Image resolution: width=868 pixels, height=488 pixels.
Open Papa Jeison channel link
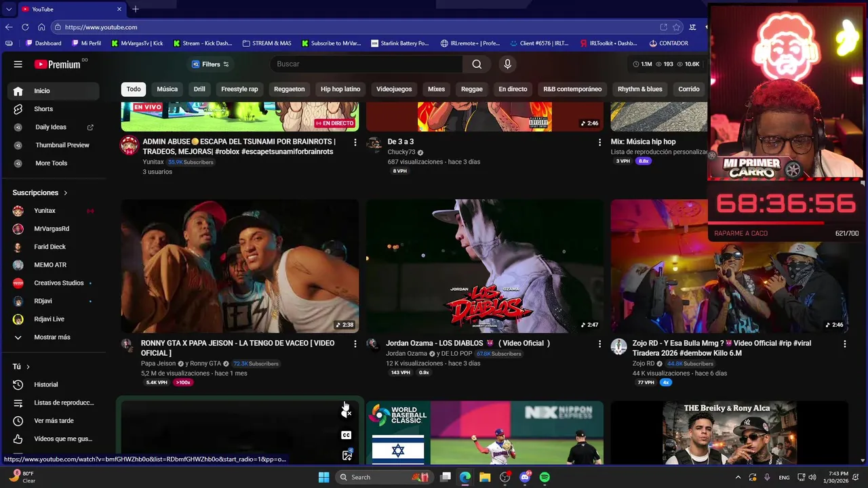pos(158,363)
